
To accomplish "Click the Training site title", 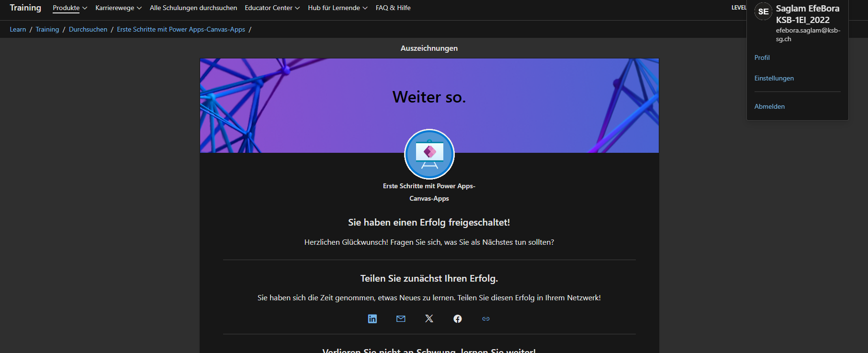I will tap(25, 8).
